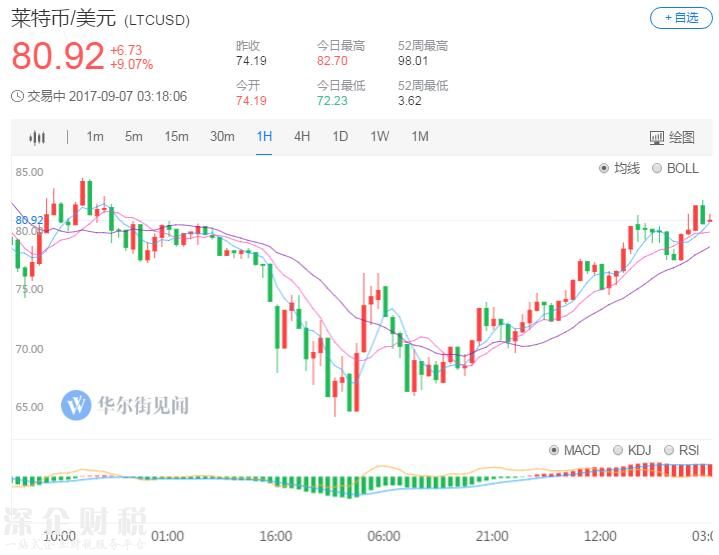Viewport: 719px width, 555px height.
Task: Switch to the 1W timeframe tab
Action: click(380, 137)
